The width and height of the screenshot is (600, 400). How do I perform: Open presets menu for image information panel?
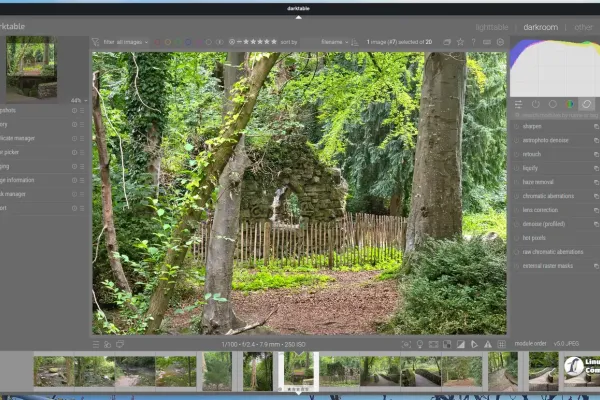coord(82,180)
